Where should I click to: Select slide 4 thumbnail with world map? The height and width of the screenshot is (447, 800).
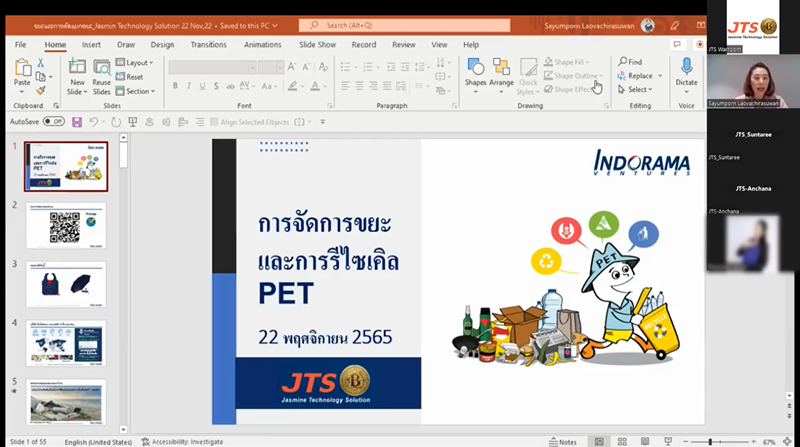tap(66, 343)
